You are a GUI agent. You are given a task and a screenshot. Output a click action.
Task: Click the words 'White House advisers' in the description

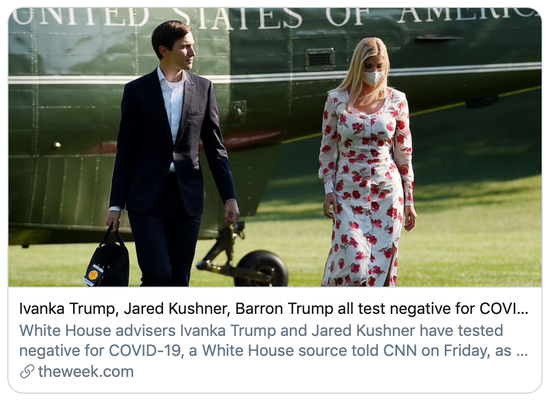pos(98,331)
